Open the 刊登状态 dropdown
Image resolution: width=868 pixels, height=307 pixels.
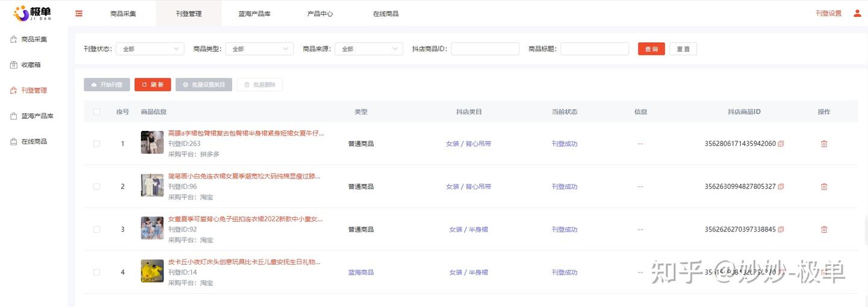(150, 49)
